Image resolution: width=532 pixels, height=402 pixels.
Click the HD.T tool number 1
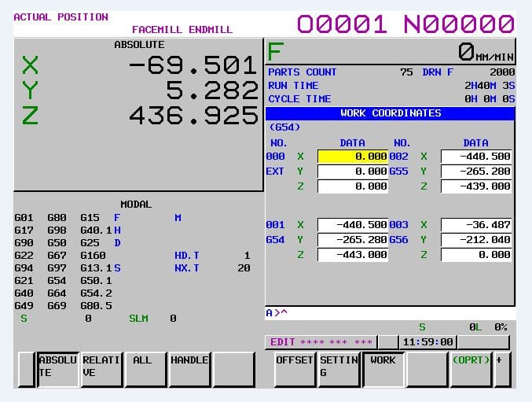(247, 256)
